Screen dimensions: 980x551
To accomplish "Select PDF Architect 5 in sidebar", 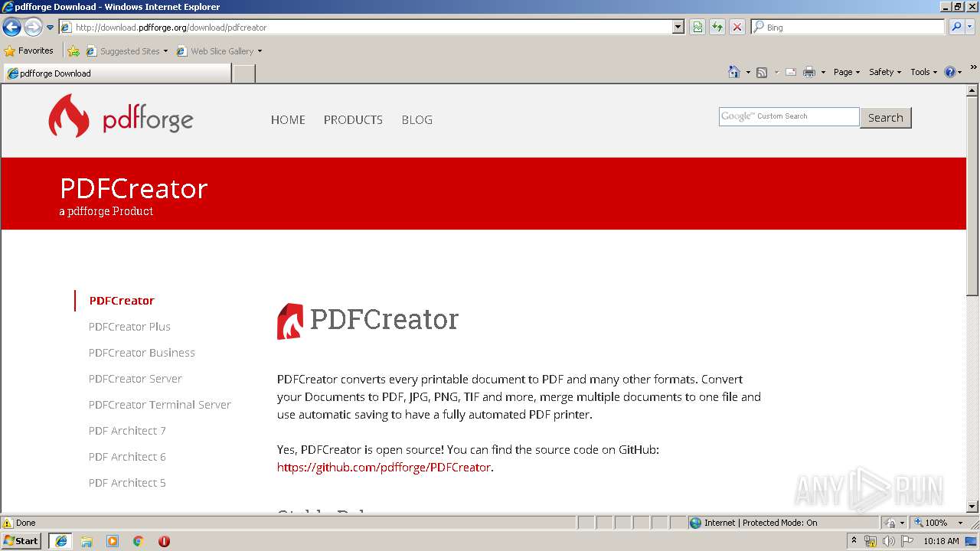I will tap(127, 483).
